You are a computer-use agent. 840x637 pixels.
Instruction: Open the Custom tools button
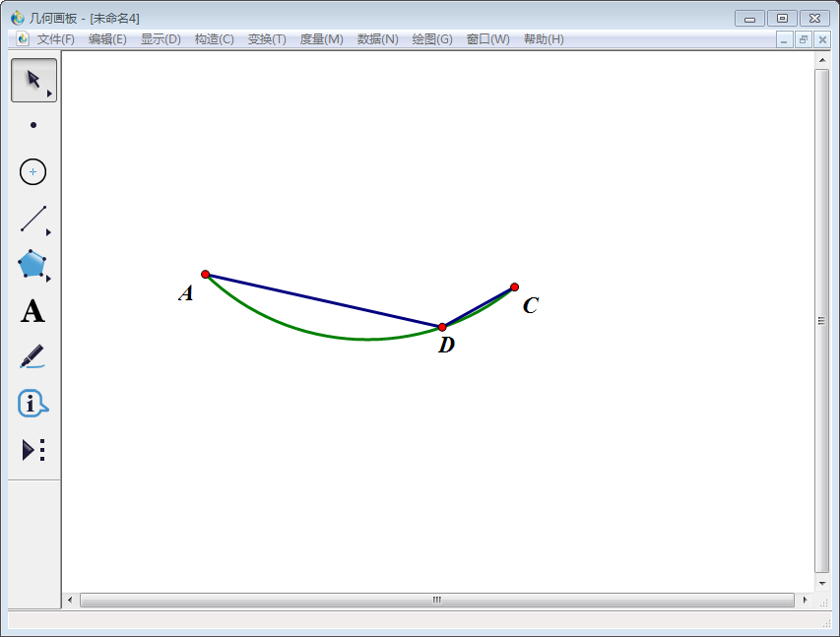click(32, 450)
